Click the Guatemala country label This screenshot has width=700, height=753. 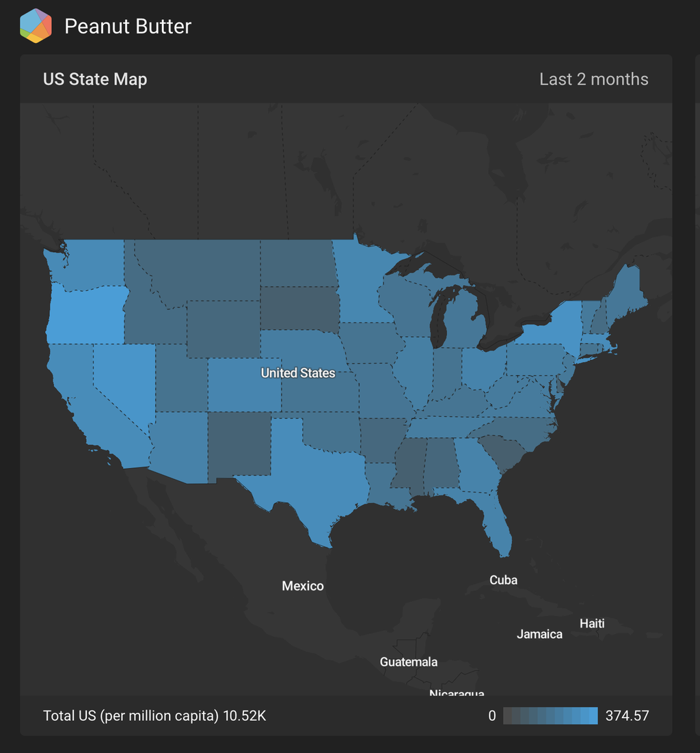409,661
